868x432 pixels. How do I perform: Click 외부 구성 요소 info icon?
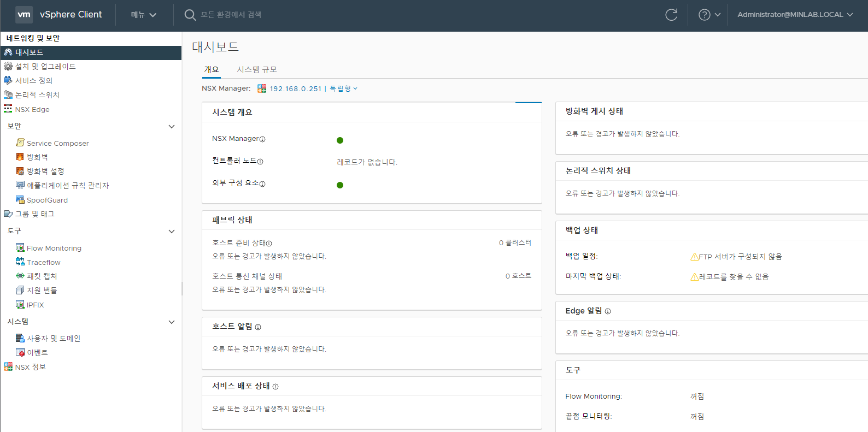tap(262, 184)
